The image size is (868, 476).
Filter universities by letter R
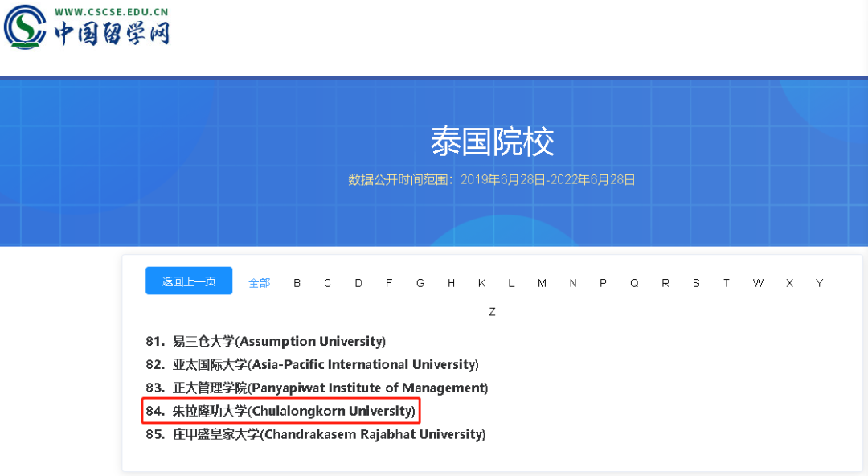coord(665,283)
